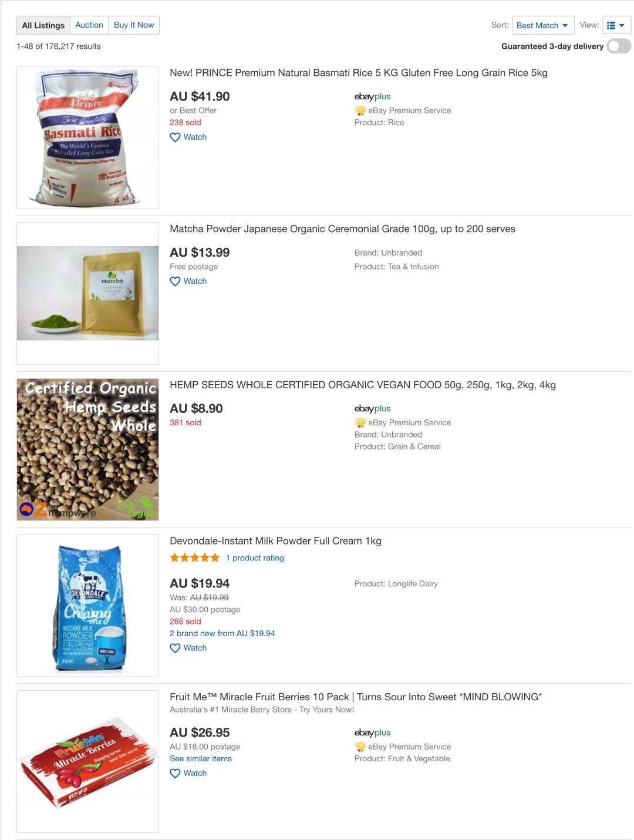Image resolution: width=634 pixels, height=840 pixels.
Task: Click the heart Watch icon for Matcha Powder
Action: pyautogui.click(x=175, y=281)
